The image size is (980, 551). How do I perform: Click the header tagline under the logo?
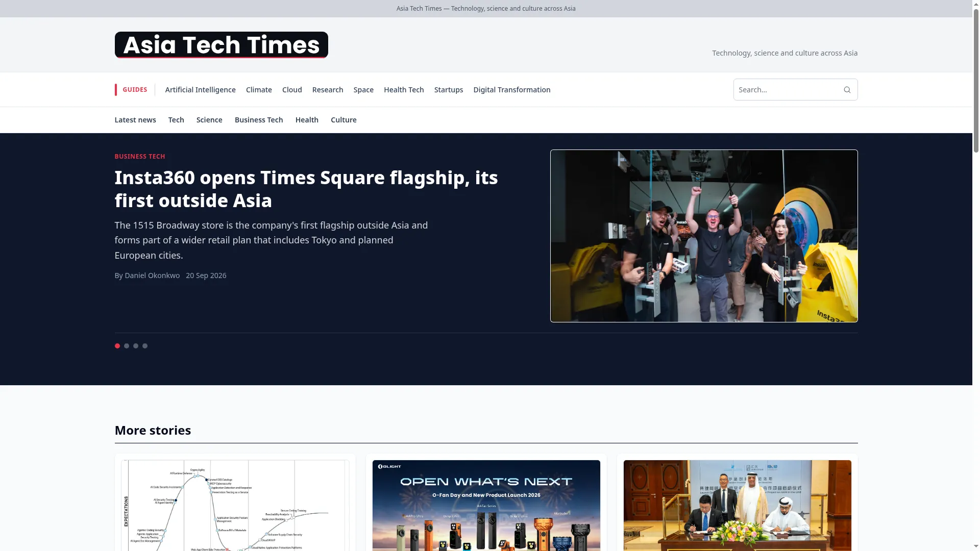785,53
